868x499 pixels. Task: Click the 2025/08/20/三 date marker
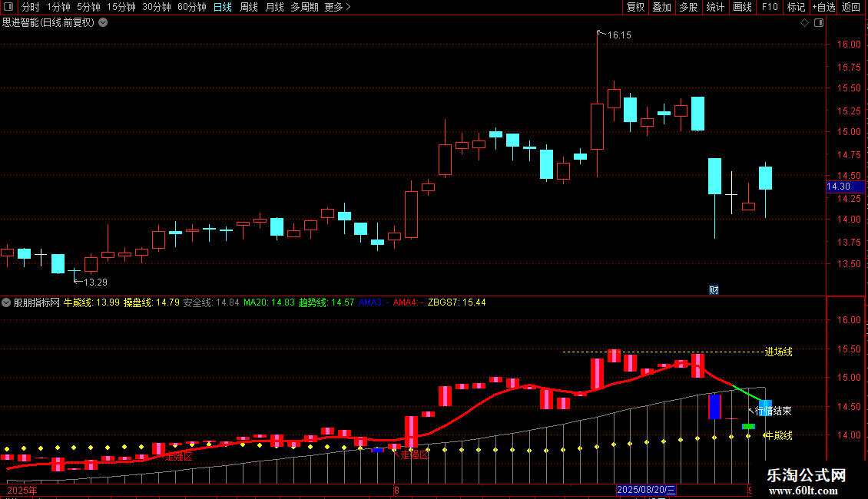click(x=646, y=490)
